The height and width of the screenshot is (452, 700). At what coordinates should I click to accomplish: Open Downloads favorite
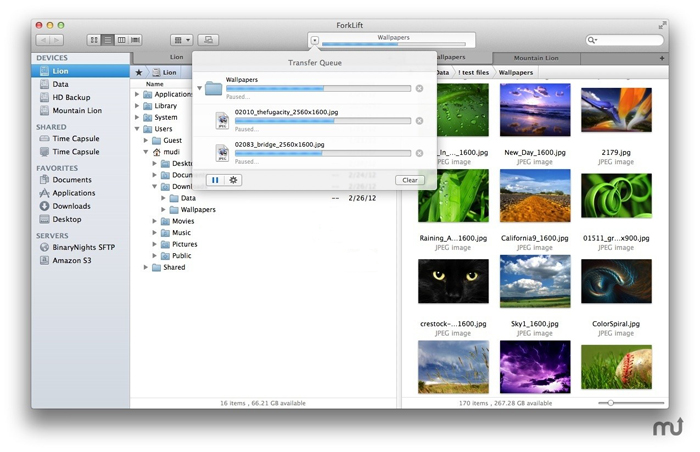80,206
